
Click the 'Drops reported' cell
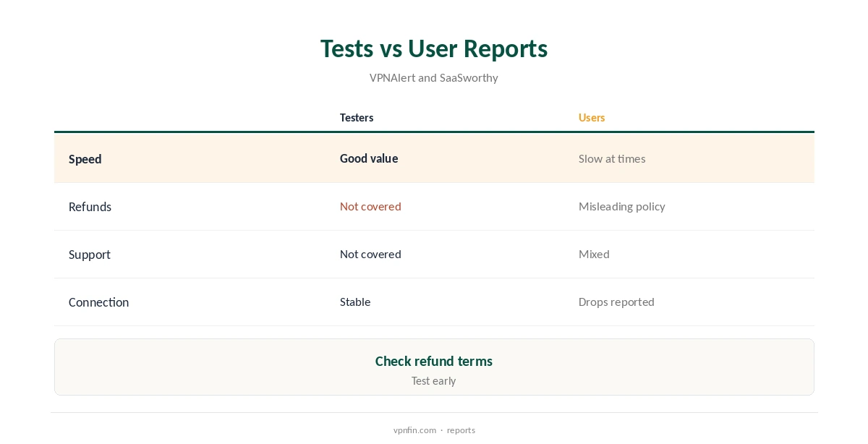(616, 302)
